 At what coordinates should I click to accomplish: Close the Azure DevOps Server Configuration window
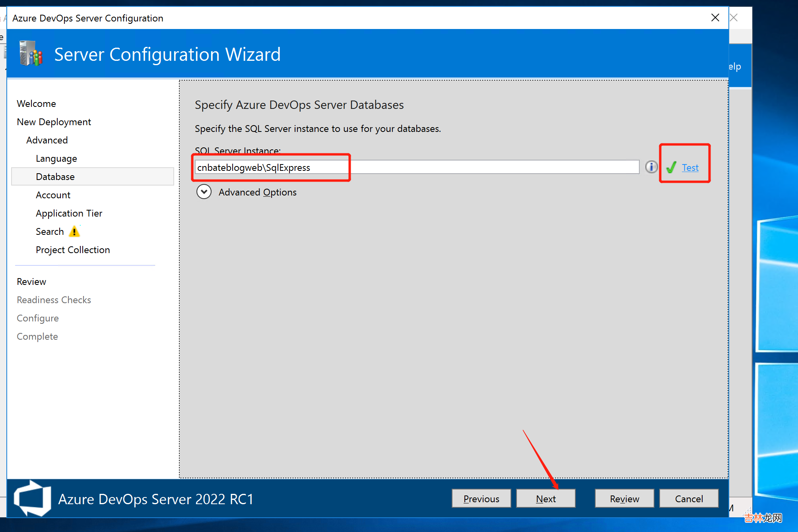click(715, 17)
